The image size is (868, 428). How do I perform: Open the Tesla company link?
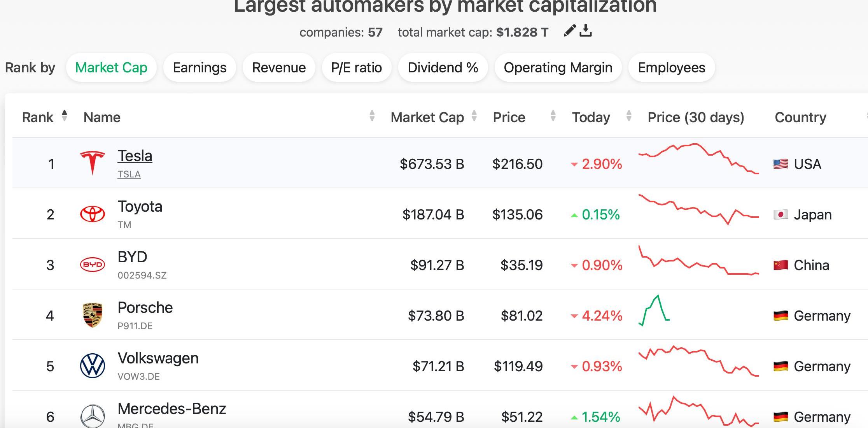pos(135,156)
